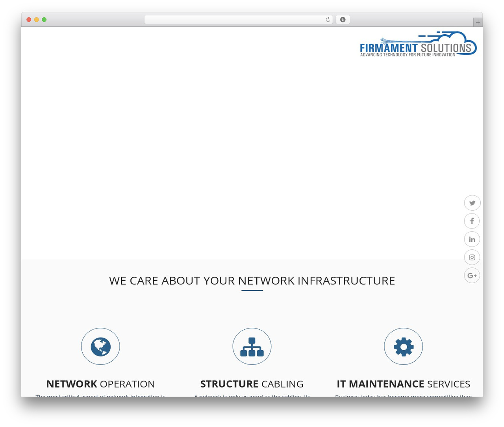
Task: Open the Google Plus social link
Action: point(472,275)
